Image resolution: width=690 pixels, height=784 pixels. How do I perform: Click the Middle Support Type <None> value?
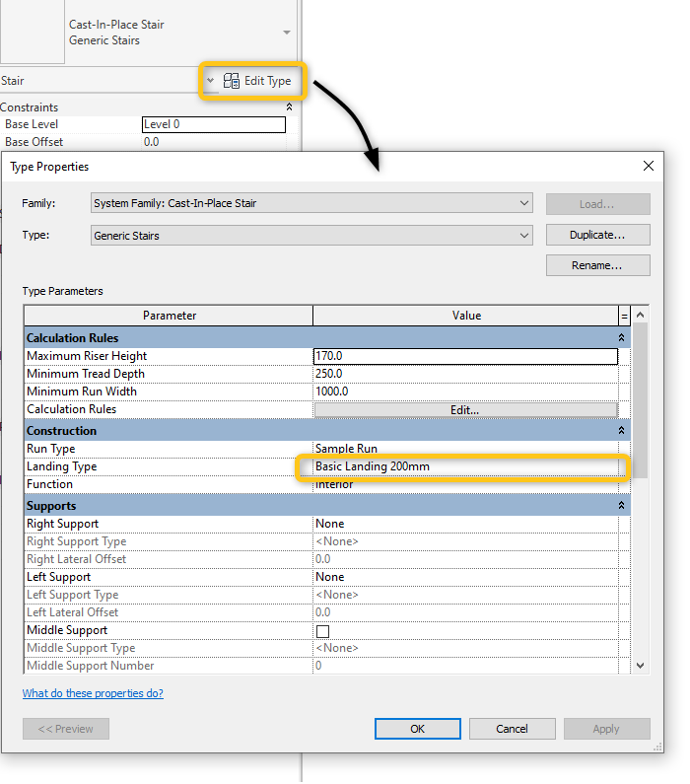465,648
